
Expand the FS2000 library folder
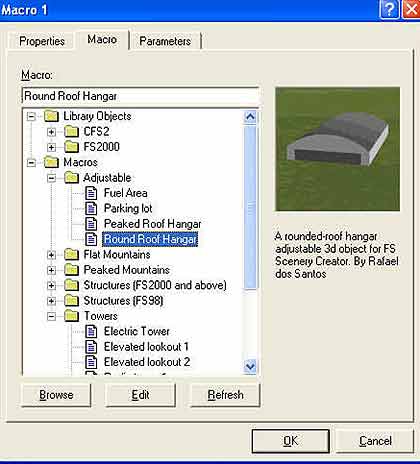tap(51, 147)
